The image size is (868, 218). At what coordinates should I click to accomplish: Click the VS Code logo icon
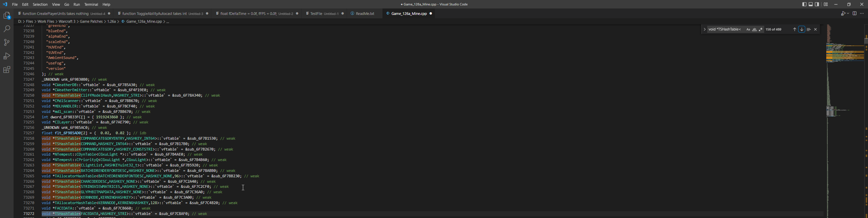[5, 4]
